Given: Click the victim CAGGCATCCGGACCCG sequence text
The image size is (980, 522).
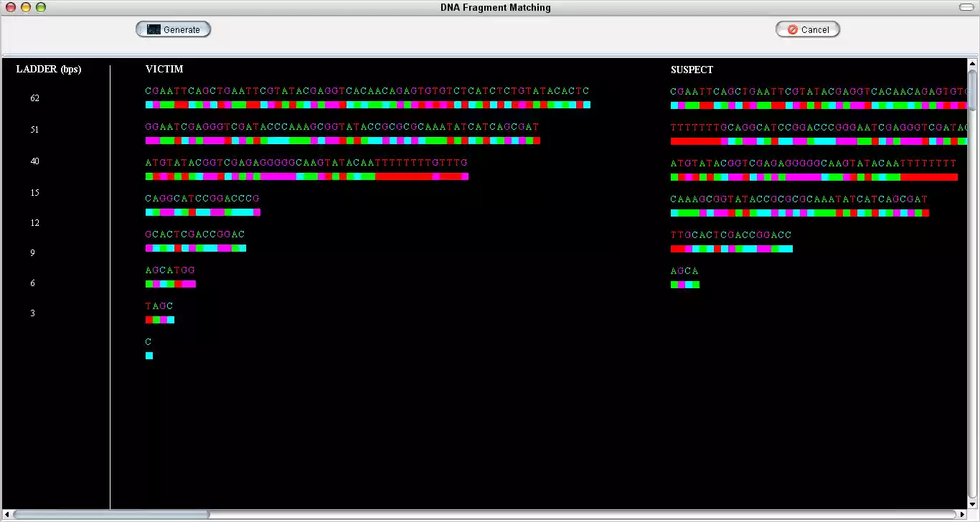Looking at the screenshot, I should coord(202,198).
